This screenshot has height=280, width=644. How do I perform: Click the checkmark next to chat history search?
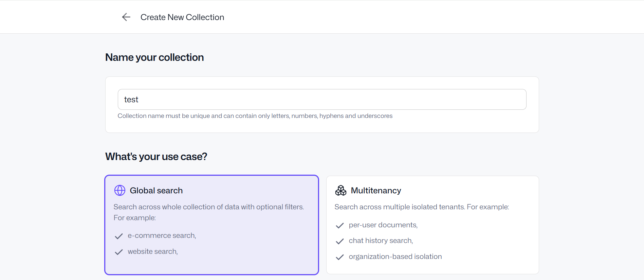(339, 241)
